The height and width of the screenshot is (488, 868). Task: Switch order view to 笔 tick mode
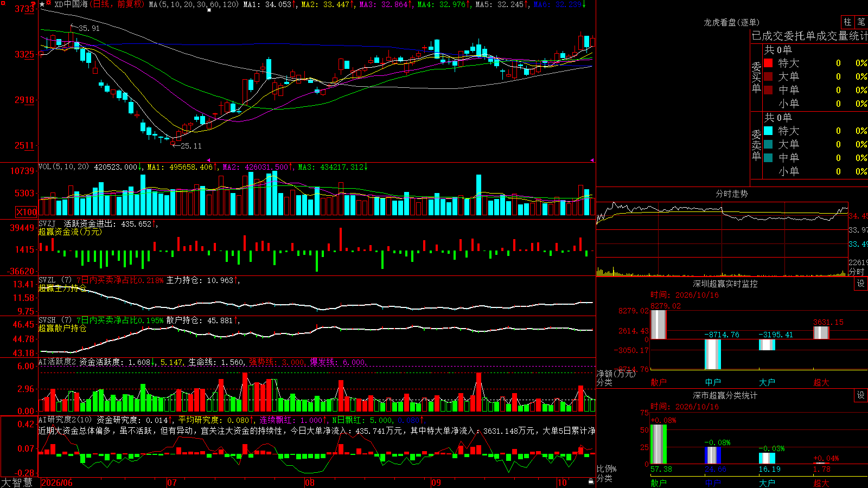861,22
